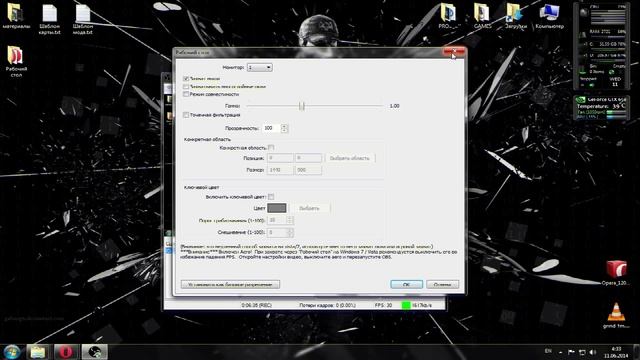Click the Цвет key color swatch

(277, 208)
